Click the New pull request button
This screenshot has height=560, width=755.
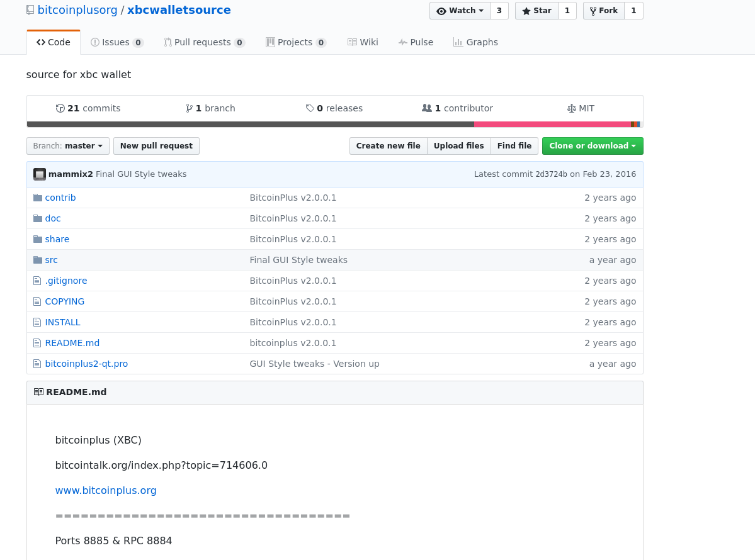[157, 146]
